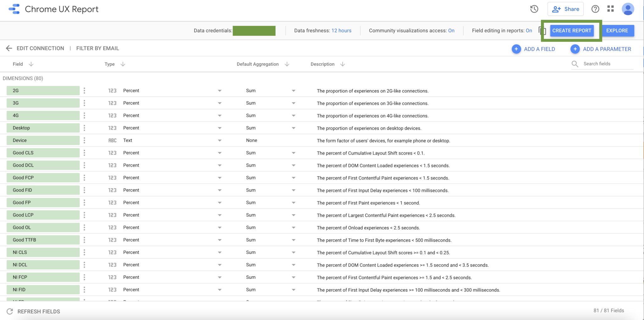Open the Device field options menu
The image size is (644, 320).
coord(84,141)
